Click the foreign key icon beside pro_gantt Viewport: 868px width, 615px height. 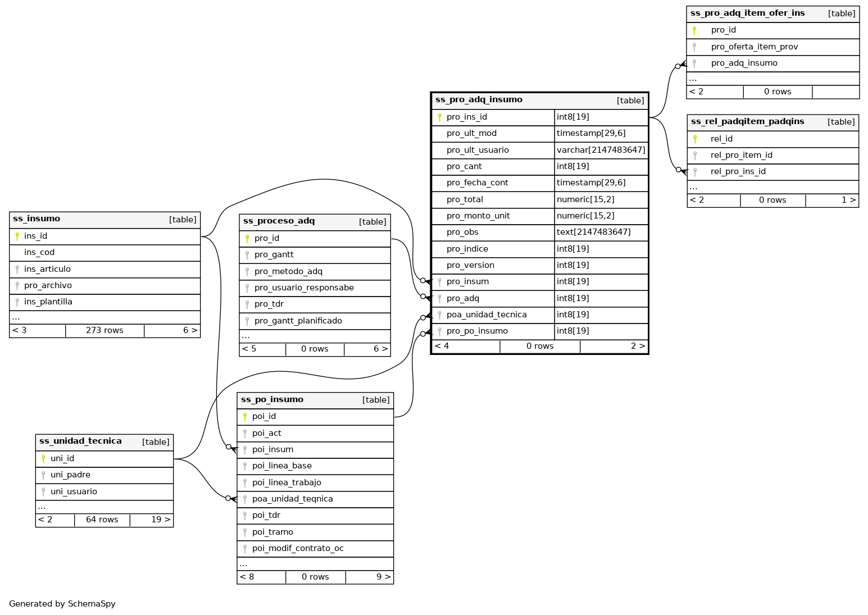point(247,255)
